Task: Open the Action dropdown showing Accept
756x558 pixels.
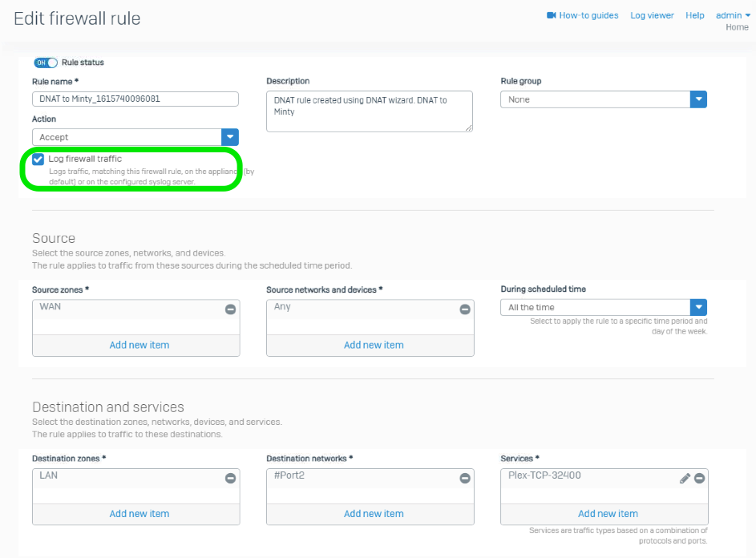Action: click(230, 136)
